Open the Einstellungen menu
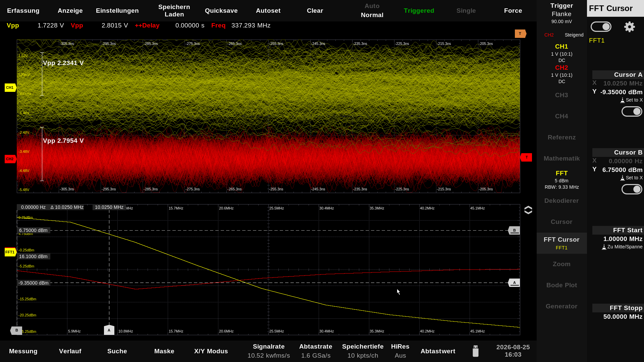The height and width of the screenshot is (362, 644). [x=117, y=11]
